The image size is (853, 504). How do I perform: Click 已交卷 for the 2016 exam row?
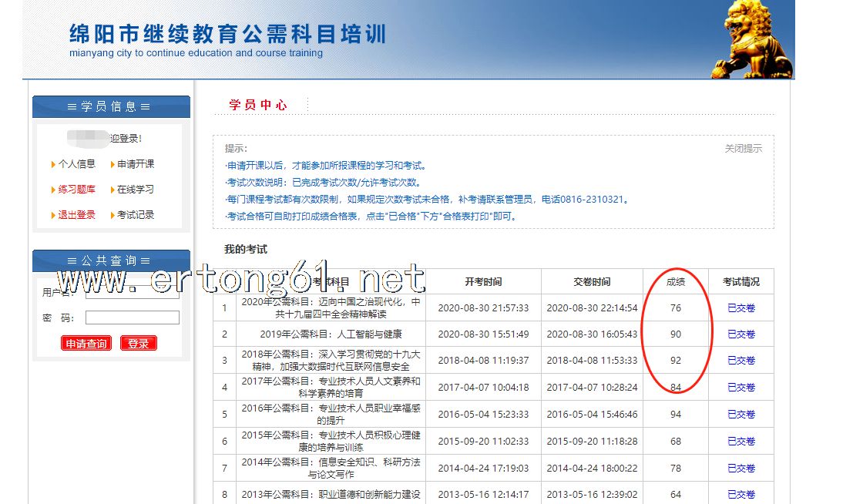[741, 415]
